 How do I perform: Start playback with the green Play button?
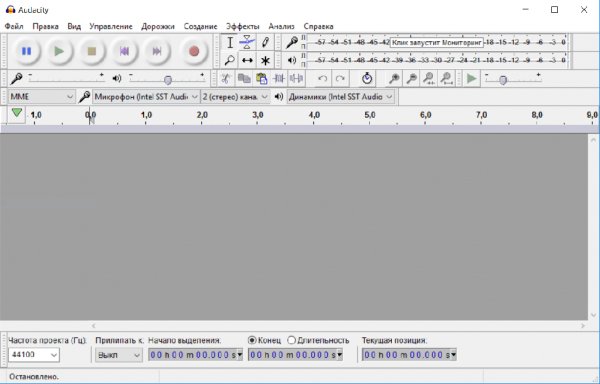pyautogui.click(x=59, y=51)
